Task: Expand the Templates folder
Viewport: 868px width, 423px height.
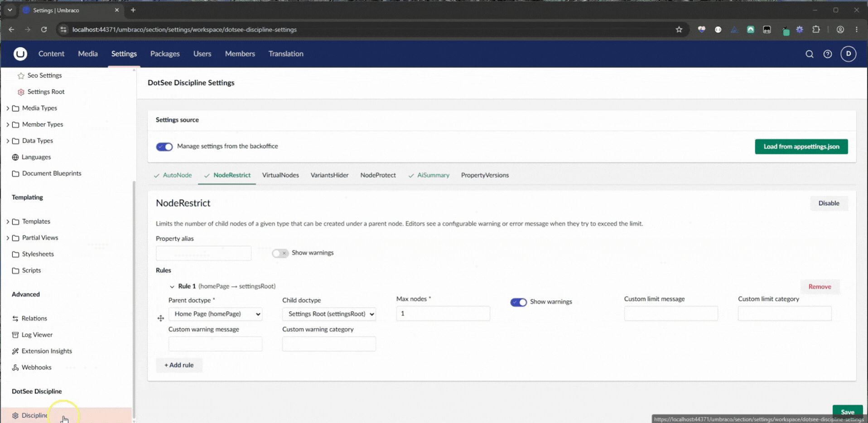Action: [8, 221]
